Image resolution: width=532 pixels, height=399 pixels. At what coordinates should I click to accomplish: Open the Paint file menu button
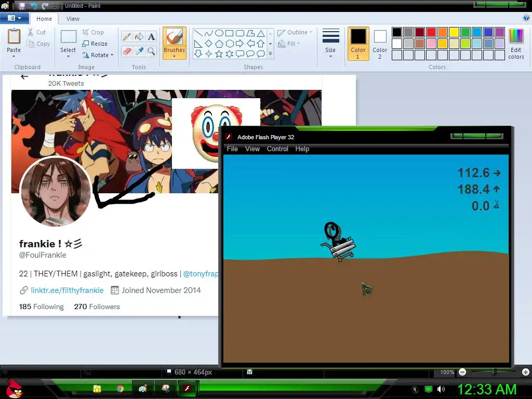click(x=14, y=18)
